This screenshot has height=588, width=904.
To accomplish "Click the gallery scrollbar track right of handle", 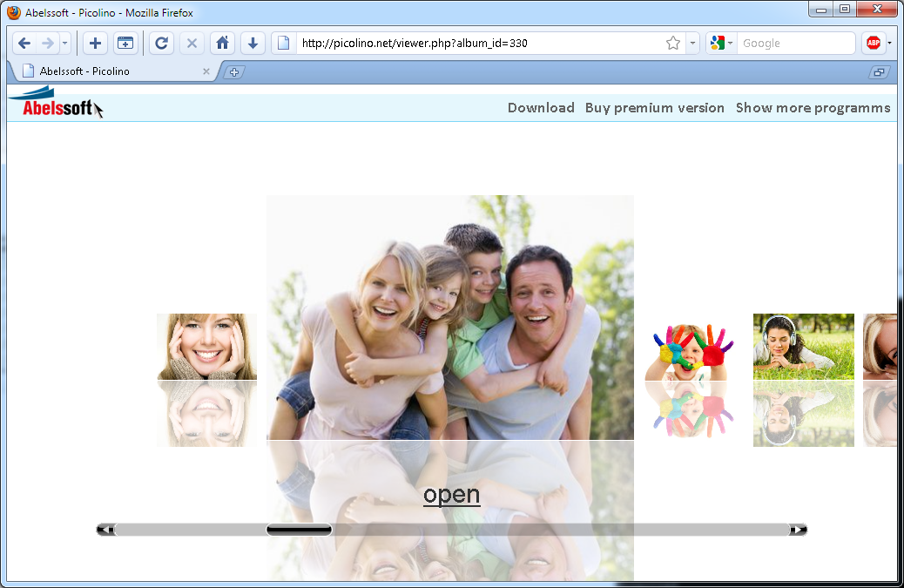I will (560, 530).
